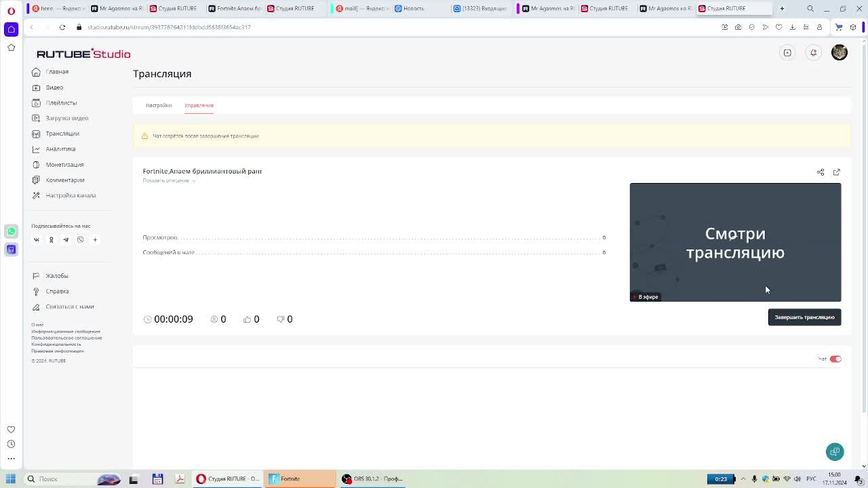This screenshot has width=868, height=488.
Task: Click the Opera menu logo
Action: pyautogui.click(x=11, y=10)
